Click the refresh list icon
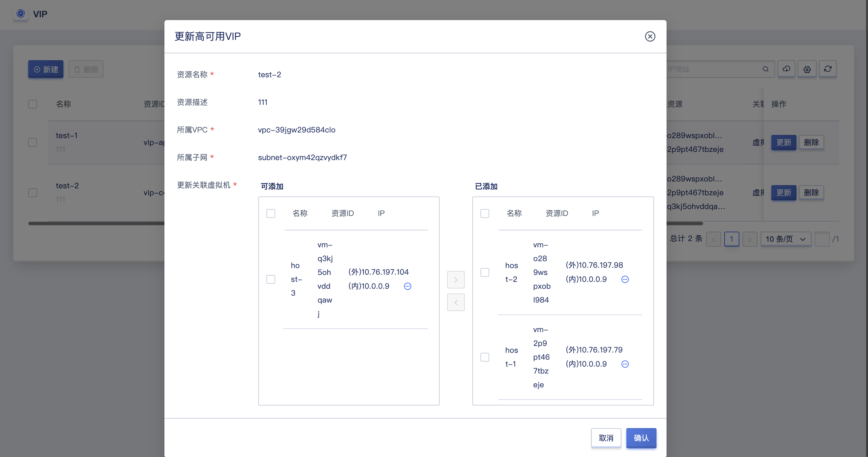 [x=828, y=69]
